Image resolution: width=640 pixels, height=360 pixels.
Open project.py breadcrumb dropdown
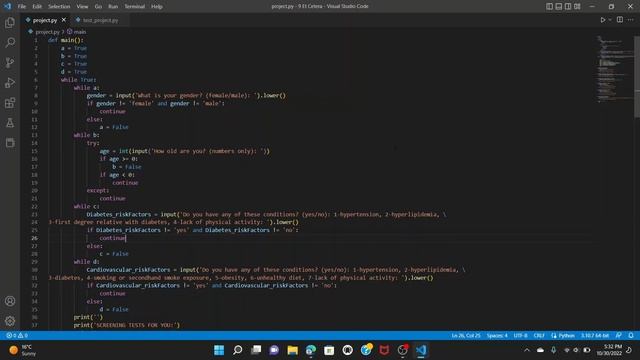(44, 31)
